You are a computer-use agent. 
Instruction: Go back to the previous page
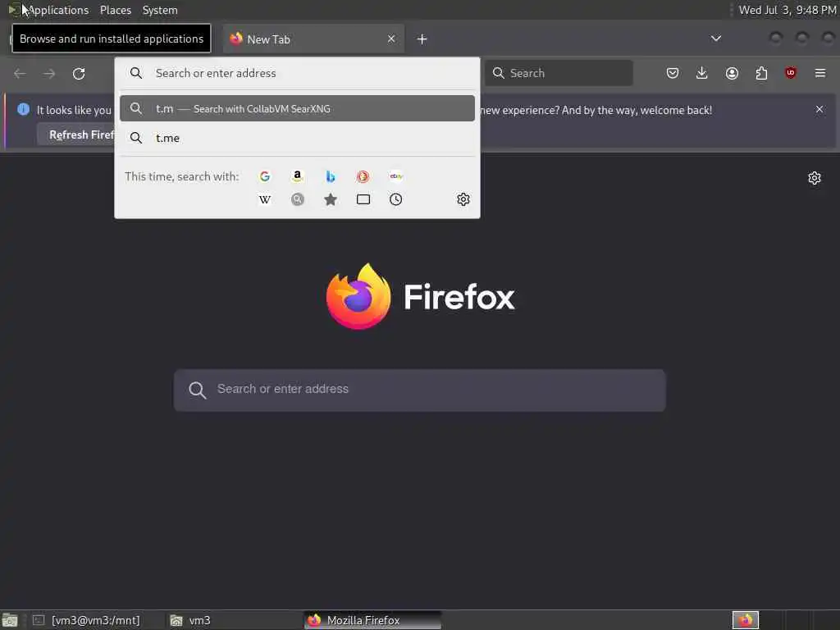click(x=20, y=73)
